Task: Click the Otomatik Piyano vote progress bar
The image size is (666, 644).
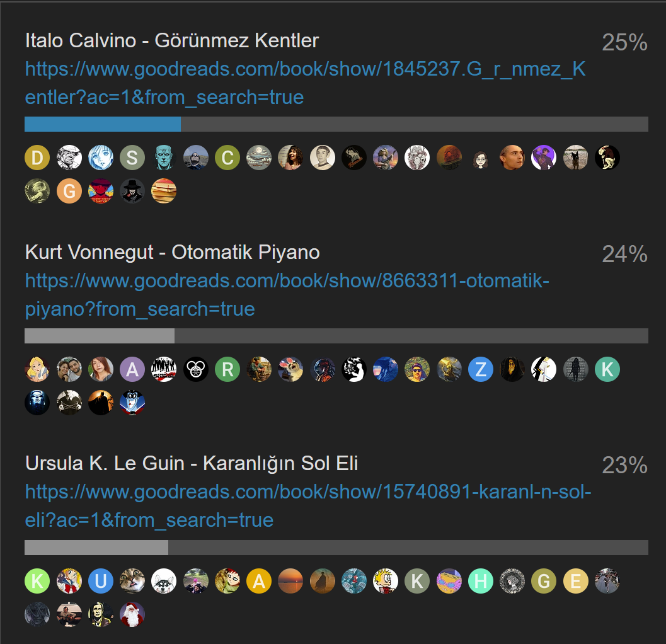Action: [336, 336]
